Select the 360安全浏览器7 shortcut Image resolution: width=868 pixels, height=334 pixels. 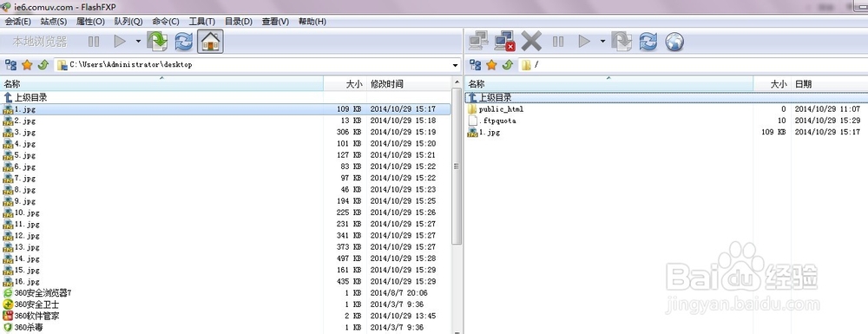pos(226,293)
